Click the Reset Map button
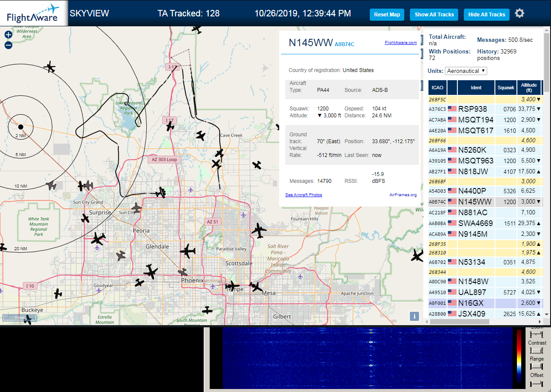The height and width of the screenshot is (392, 551). [x=387, y=14]
